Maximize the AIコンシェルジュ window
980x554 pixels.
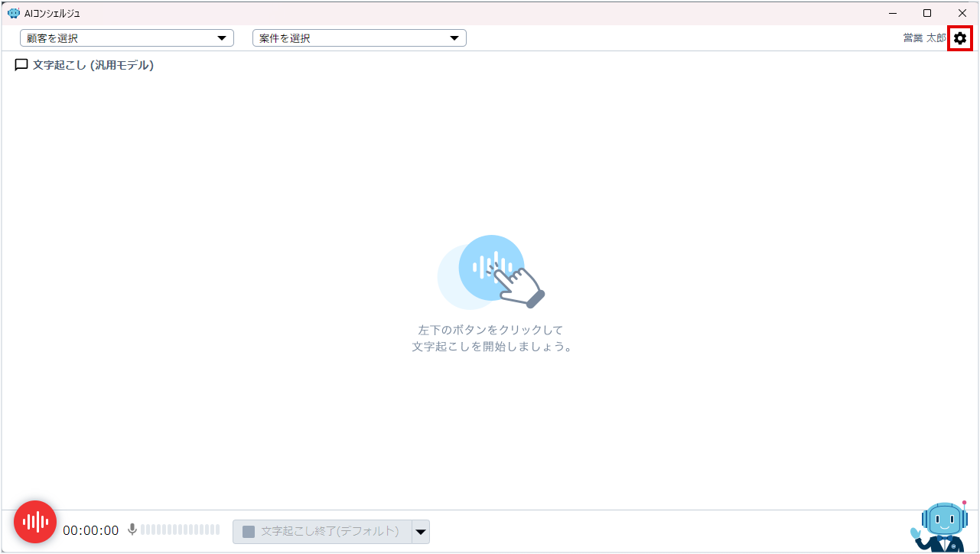[927, 13]
